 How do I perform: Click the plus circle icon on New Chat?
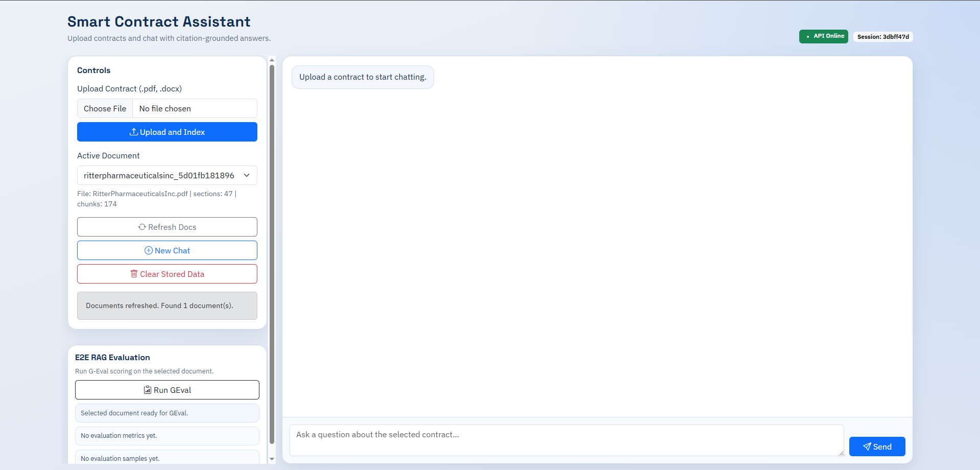tap(149, 250)
